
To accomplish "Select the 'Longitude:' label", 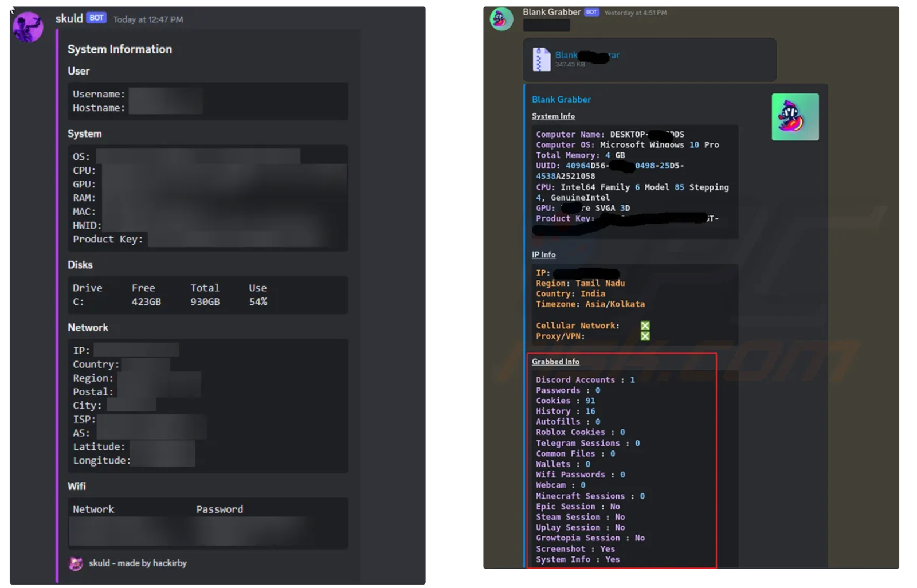I will 101,460.
